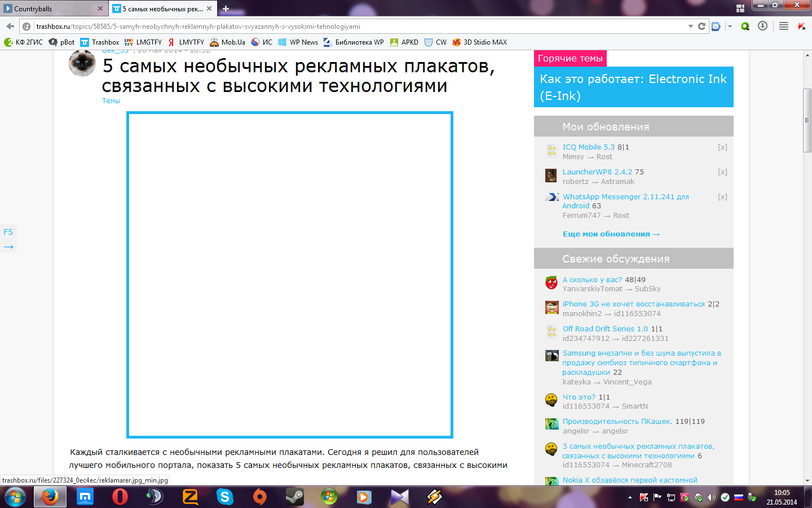Open the ИС bookmark
The height and width of the screenshot is (508, 812).
[262, 42]
